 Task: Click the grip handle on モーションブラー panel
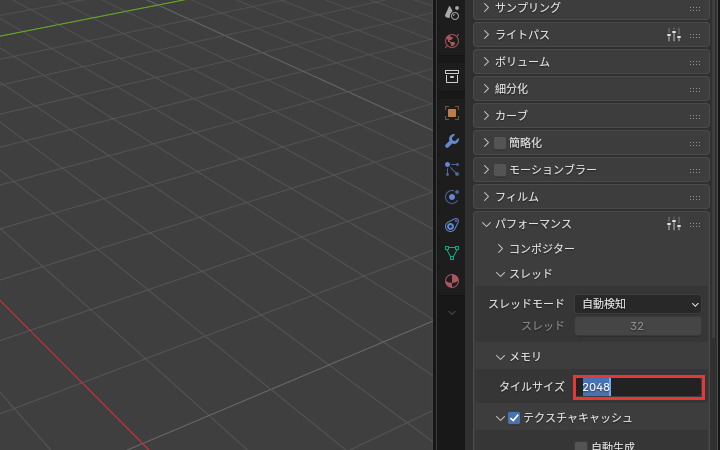695,170
